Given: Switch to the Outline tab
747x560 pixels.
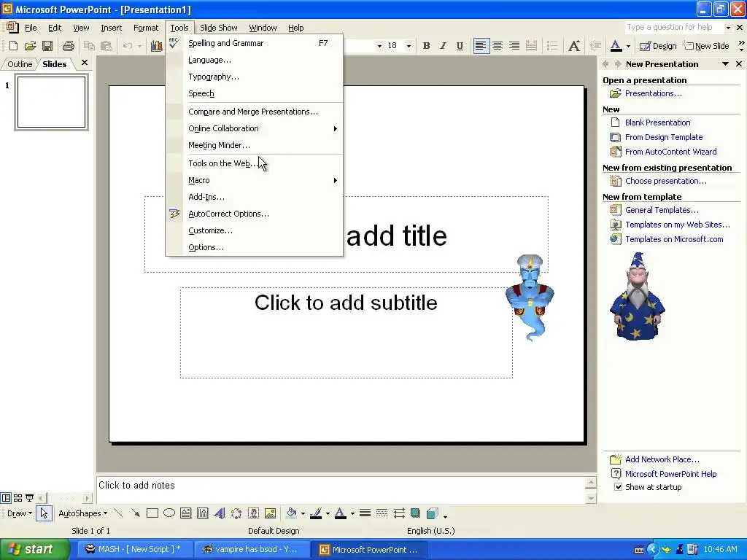Looking at the screenshot, I should pos(20,64).
